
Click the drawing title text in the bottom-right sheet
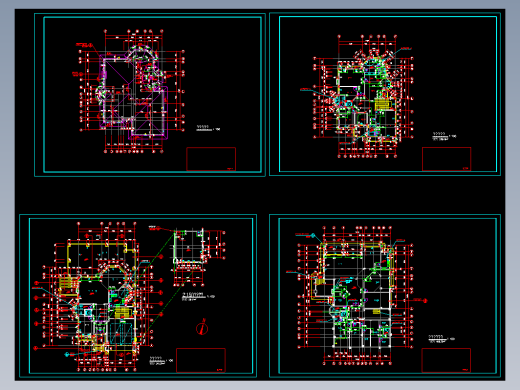441,339
